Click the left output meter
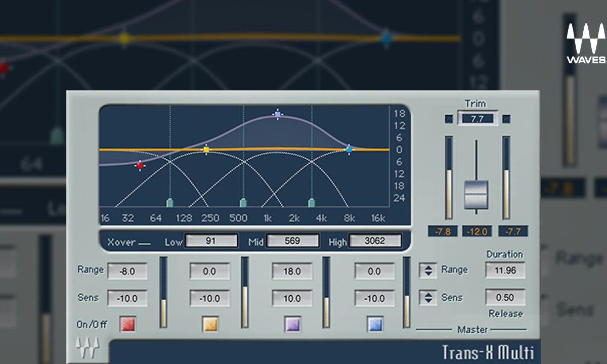Image resolution: width=607 pixels, height=364 pixels. pos(449,178)
